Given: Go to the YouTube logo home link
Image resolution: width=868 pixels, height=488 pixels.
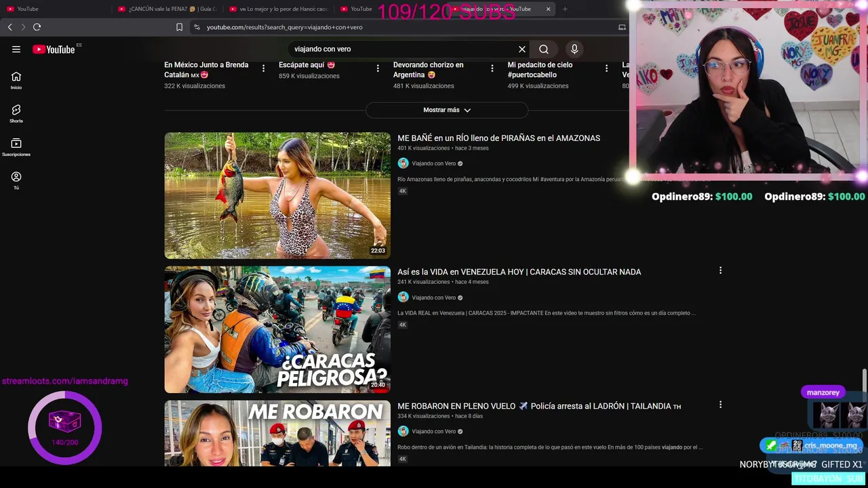Looking at the screenshot, I should pos(54,49).
